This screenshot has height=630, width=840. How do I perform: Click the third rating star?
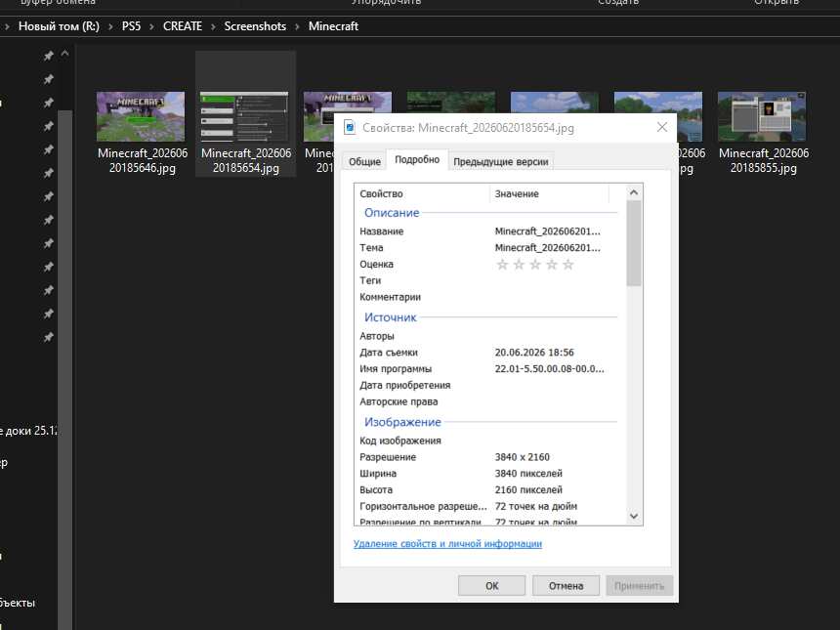click(535, 264)
